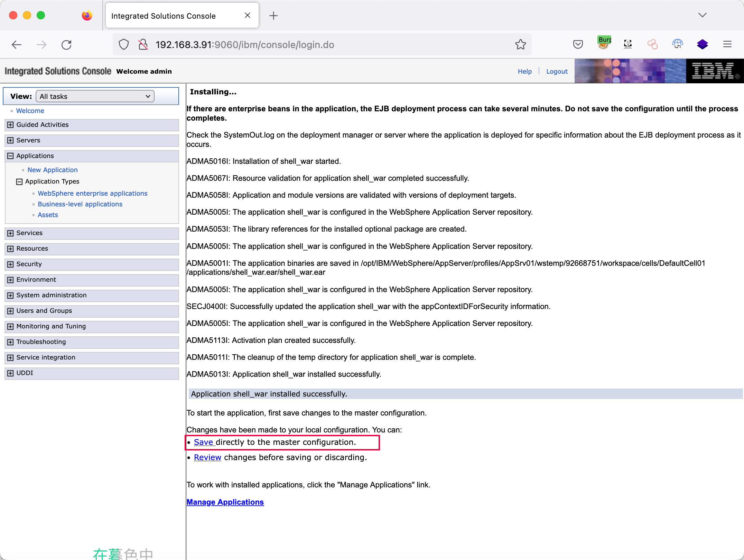Viewport: 744px width, 560px height.
Task: Open a new browser tab
Action: tap(273, 16)
